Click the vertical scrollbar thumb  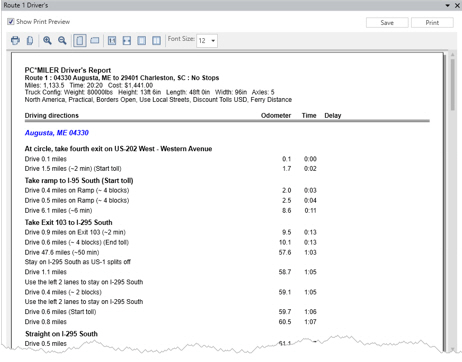pos(452,85)
